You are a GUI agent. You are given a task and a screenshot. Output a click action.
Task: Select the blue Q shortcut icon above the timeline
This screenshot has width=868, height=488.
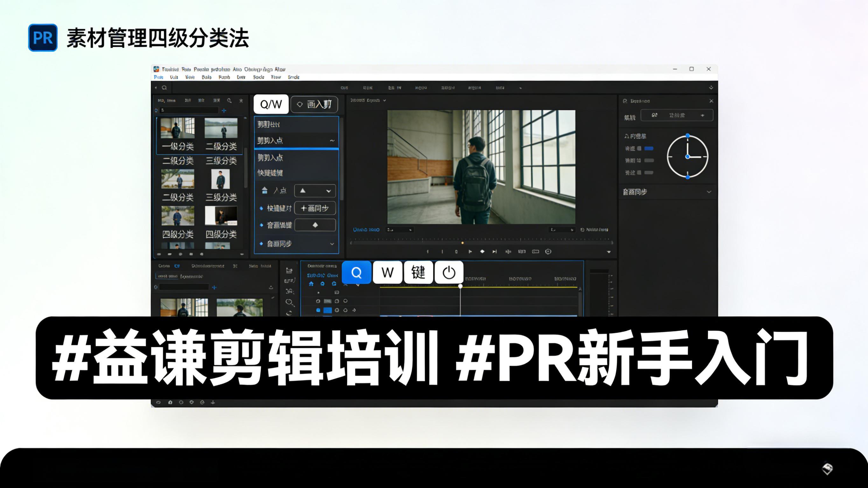click(356, 272)
